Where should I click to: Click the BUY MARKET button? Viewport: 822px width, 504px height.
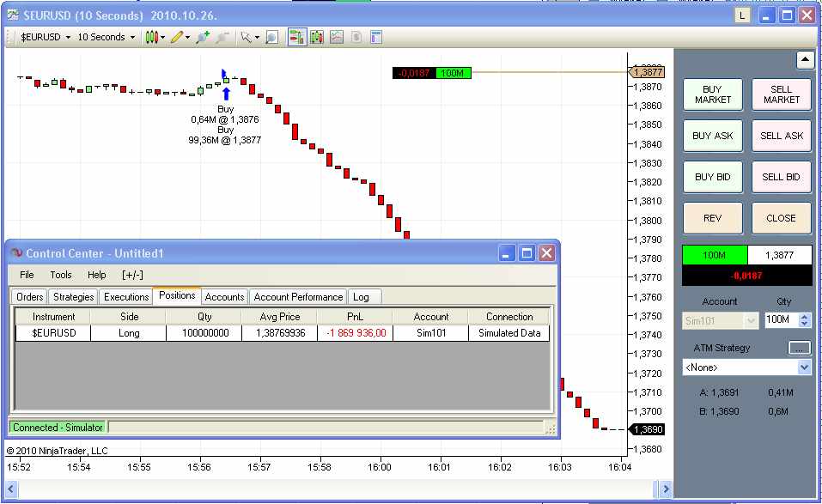(712, 94)
